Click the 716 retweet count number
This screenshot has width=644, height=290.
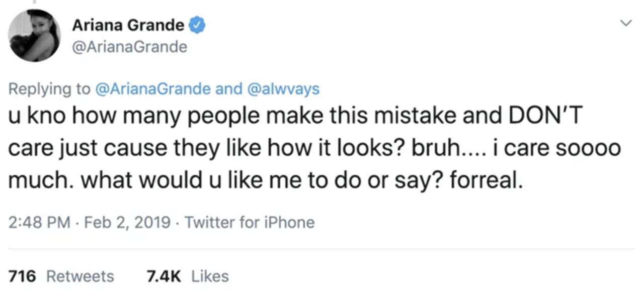point(23,276)
